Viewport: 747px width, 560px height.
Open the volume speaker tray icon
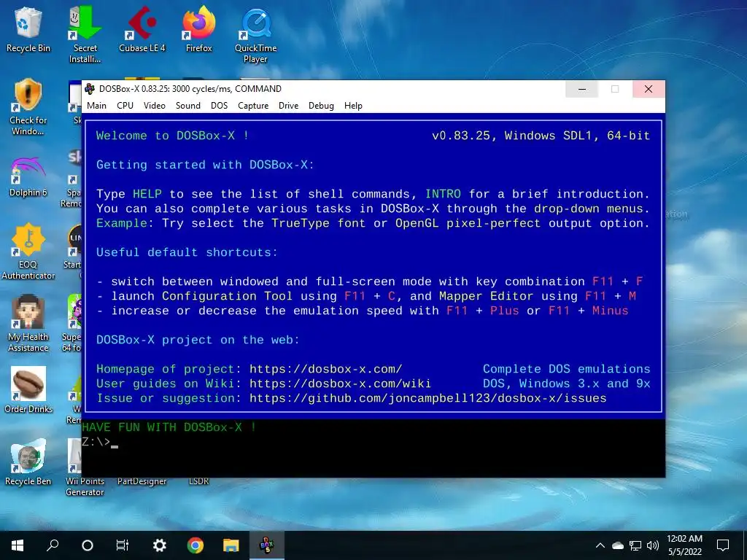(653, 545)
